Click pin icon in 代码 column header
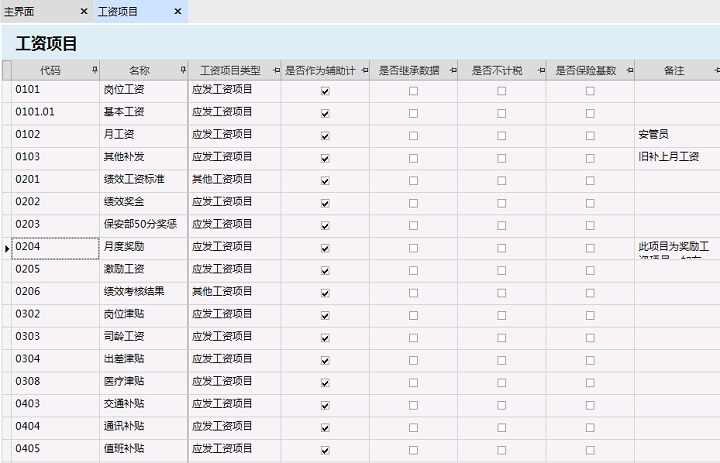The image size is (720, 463). coord(95,70)
